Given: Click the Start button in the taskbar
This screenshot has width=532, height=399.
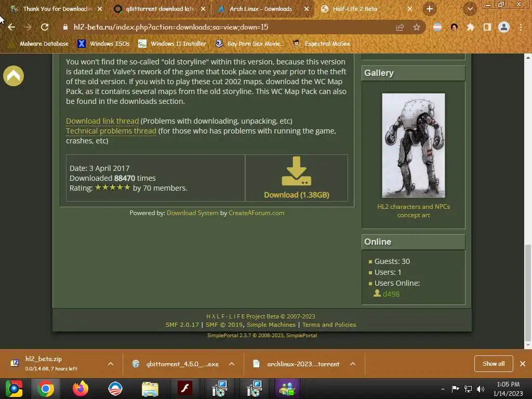Looking at the screenshot, I should (x=14, y=389).
